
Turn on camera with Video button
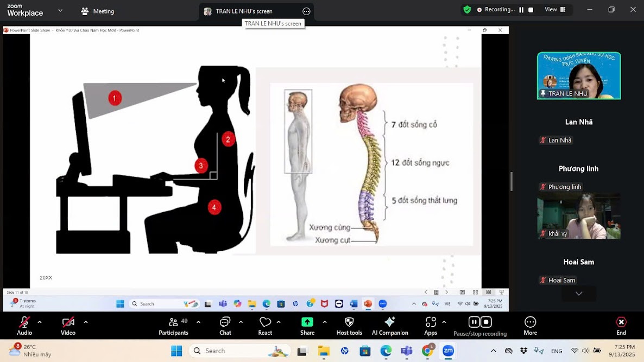(68, 322)
